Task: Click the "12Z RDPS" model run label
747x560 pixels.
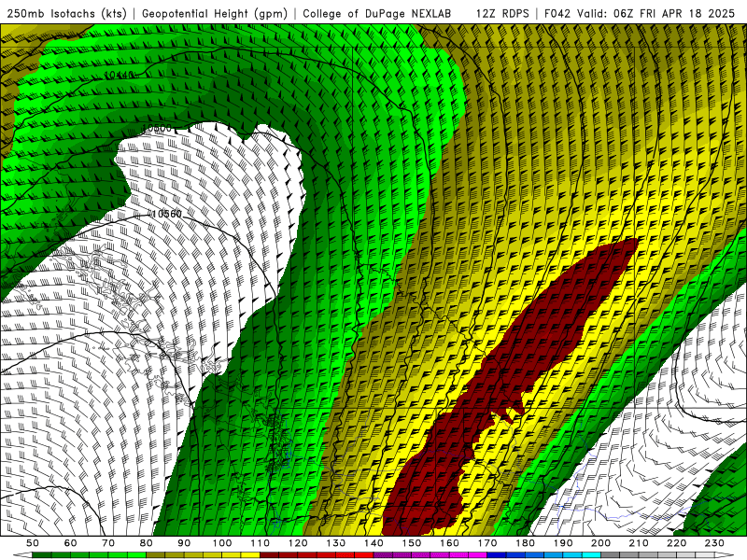Action: point(502,13)
